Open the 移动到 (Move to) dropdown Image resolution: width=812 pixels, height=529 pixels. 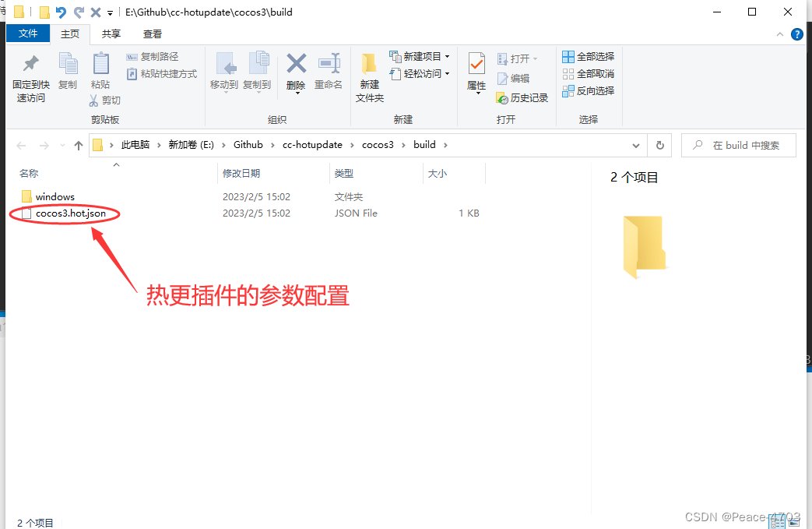[x=226, y=74]
